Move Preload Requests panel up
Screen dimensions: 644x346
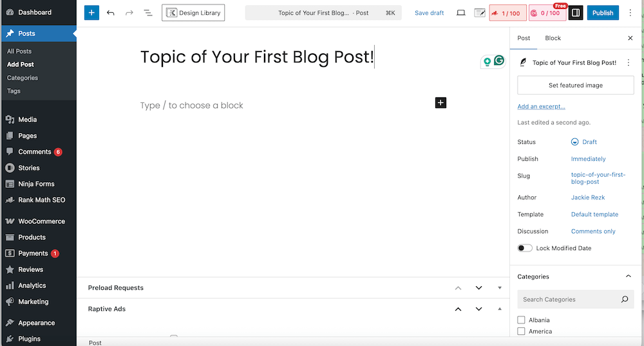(x=458, y=287)
